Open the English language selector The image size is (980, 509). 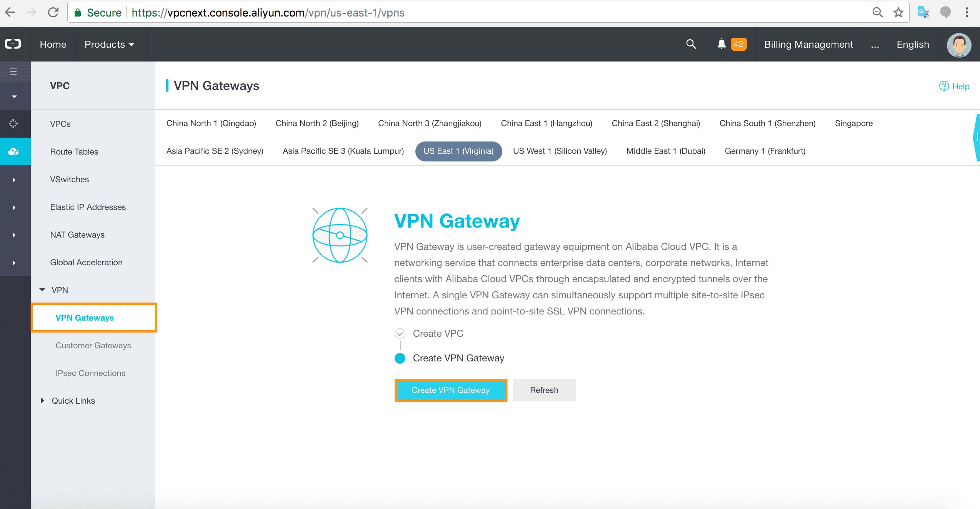[x=913, y=44]
